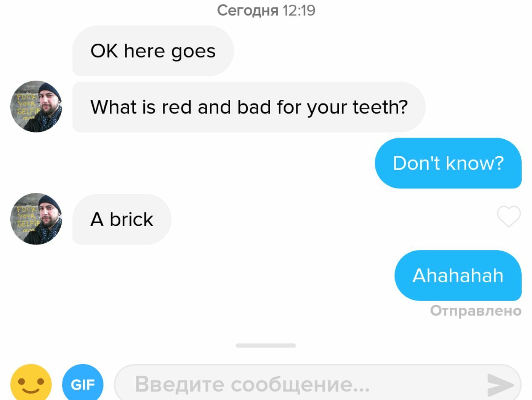This screenshot has height=400, width=532.
Task: Click the word "know?" in the blue reply
Action: coord(475,163)
